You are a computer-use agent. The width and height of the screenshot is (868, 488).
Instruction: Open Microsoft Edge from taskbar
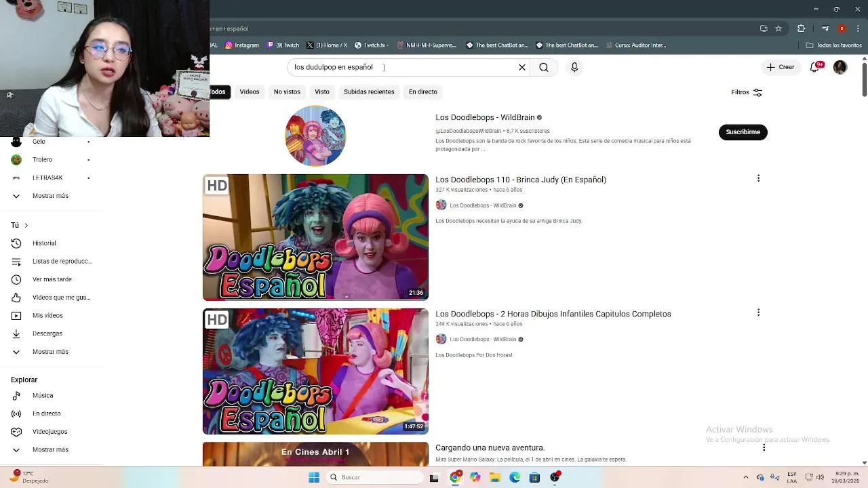point(515,477)
